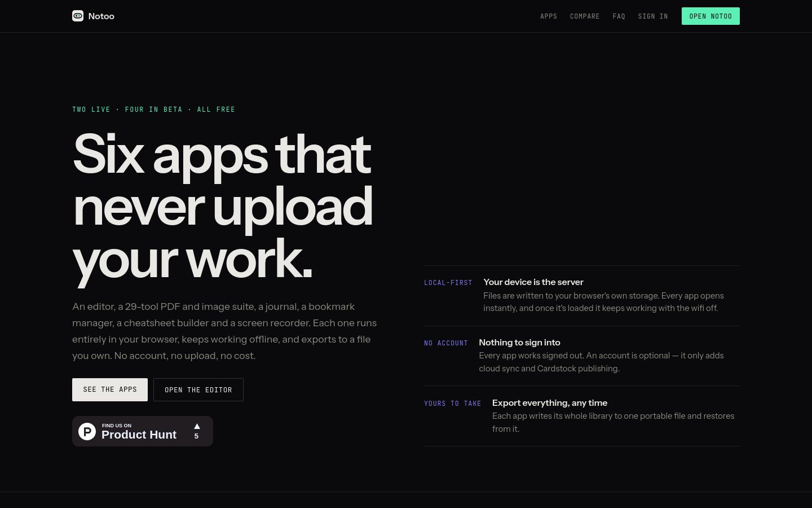This screenshot has width=812, height=508.
Task: Open the FAQ nav item
Action: pos(619,16)
